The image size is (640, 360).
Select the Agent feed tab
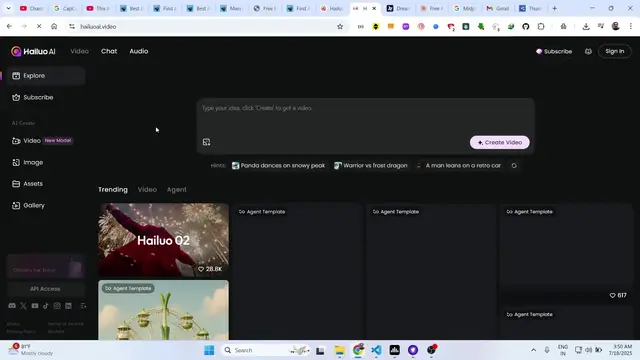click(x=176, y=190)
